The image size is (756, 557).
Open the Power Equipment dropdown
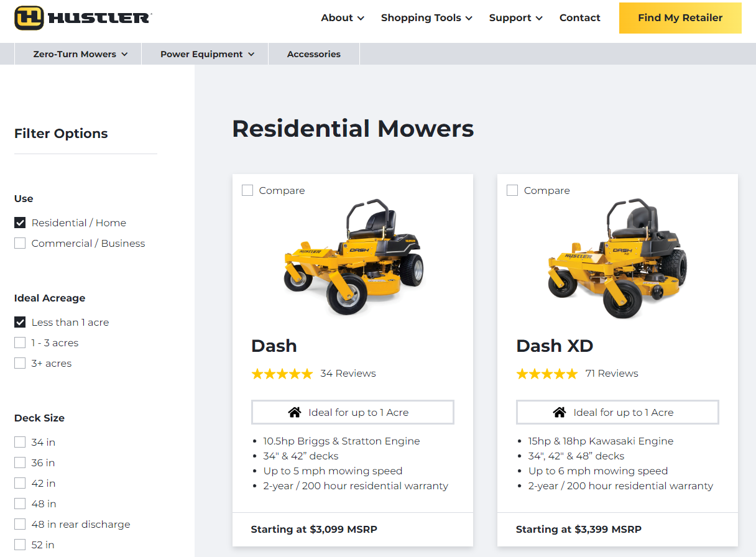click(x=207, y=54)
